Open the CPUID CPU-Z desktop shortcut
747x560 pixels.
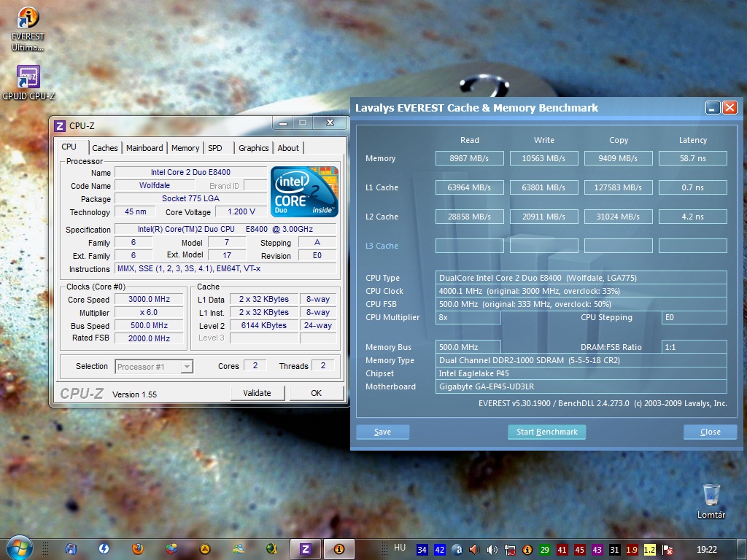[28, 83]
